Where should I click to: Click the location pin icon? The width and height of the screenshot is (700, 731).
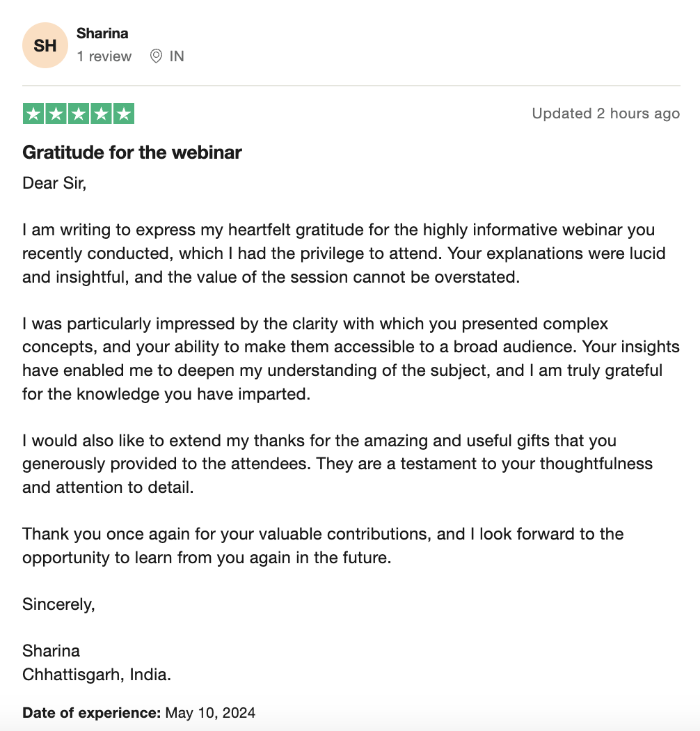click(x=156, y=56)
